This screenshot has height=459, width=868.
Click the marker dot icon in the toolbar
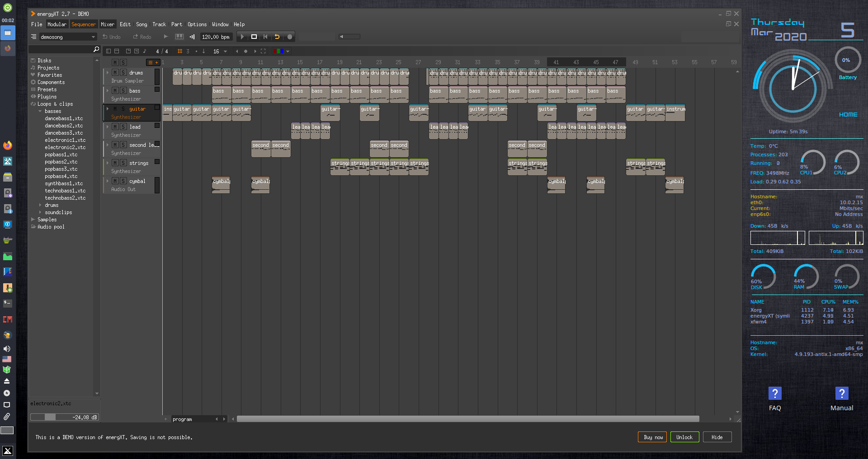pyautogui.click(x=246, y=52)
